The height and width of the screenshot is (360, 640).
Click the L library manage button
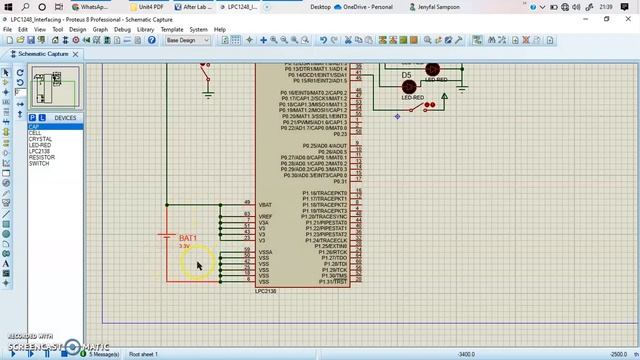coord(42,118)
